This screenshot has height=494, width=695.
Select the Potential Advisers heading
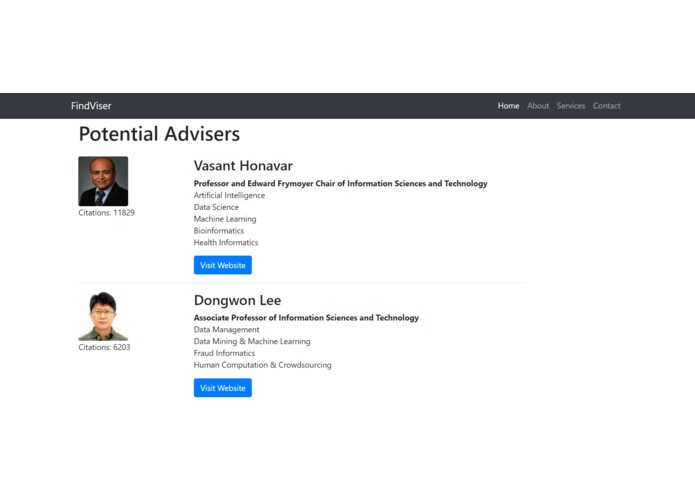tap(159, 134)
